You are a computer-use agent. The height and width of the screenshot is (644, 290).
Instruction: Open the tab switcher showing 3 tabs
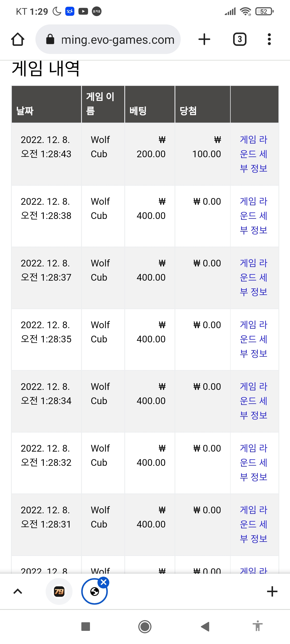coord(240,39)
